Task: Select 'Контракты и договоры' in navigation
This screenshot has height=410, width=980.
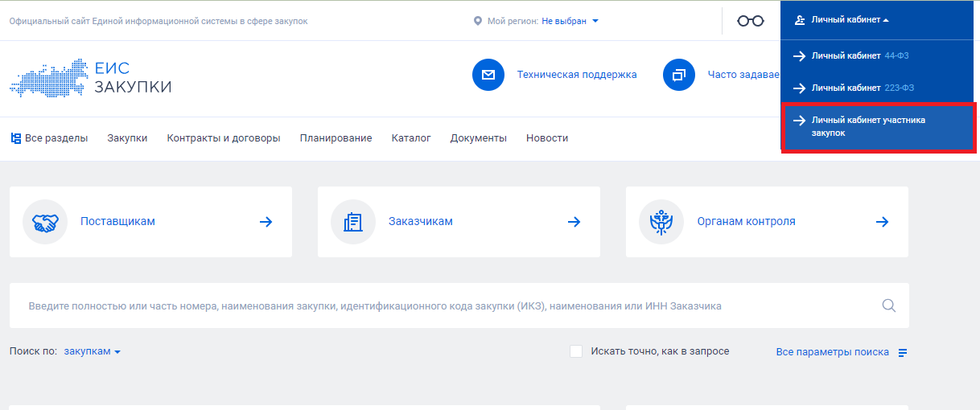Action: tap(223, 138)
